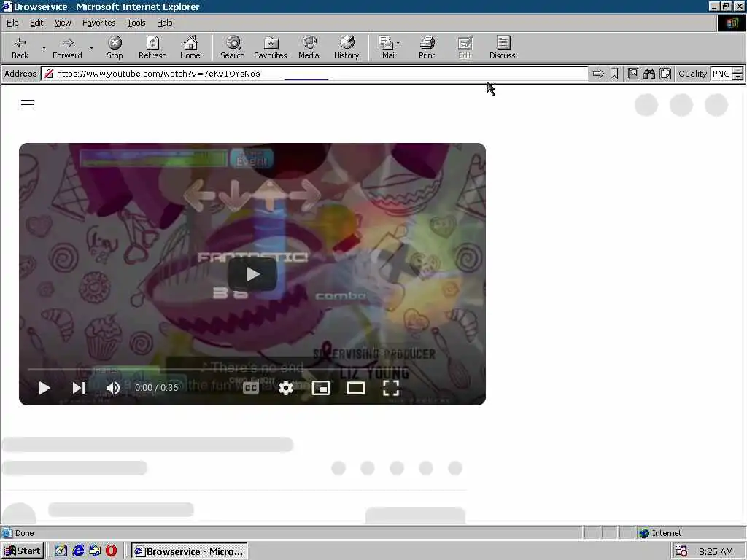Click the system tray clock 8:25 AM
The width and height of the screenshot is (747, 560).
716,551
